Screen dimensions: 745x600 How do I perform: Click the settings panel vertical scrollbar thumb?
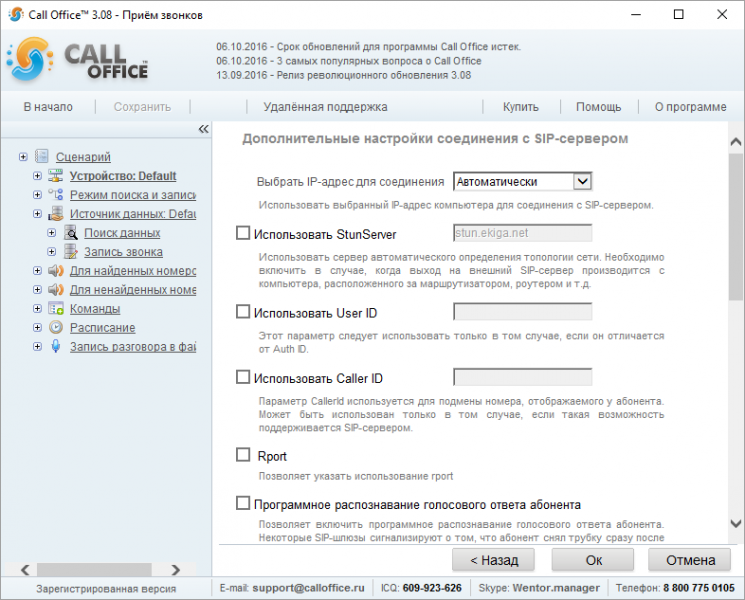735,227
